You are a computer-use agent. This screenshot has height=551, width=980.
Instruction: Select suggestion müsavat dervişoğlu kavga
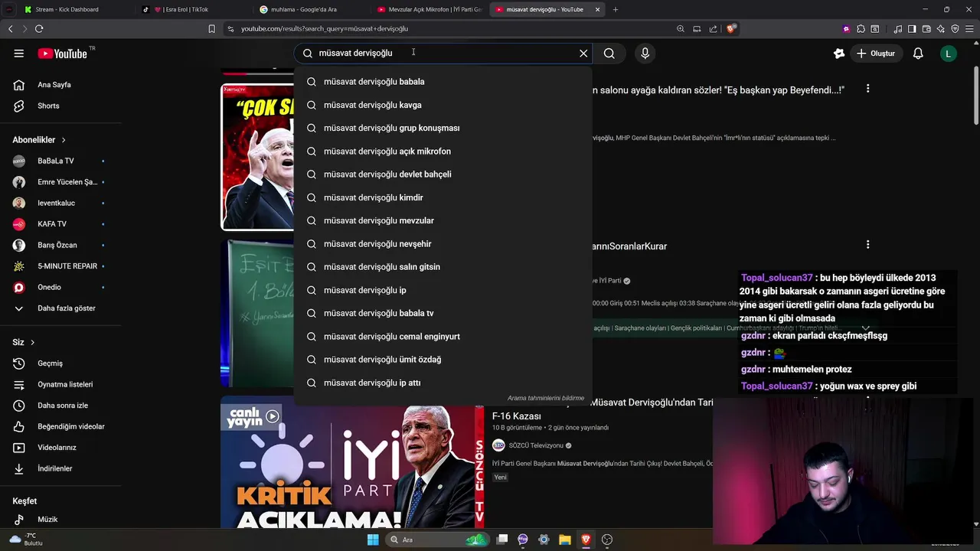tap(443, 105)
